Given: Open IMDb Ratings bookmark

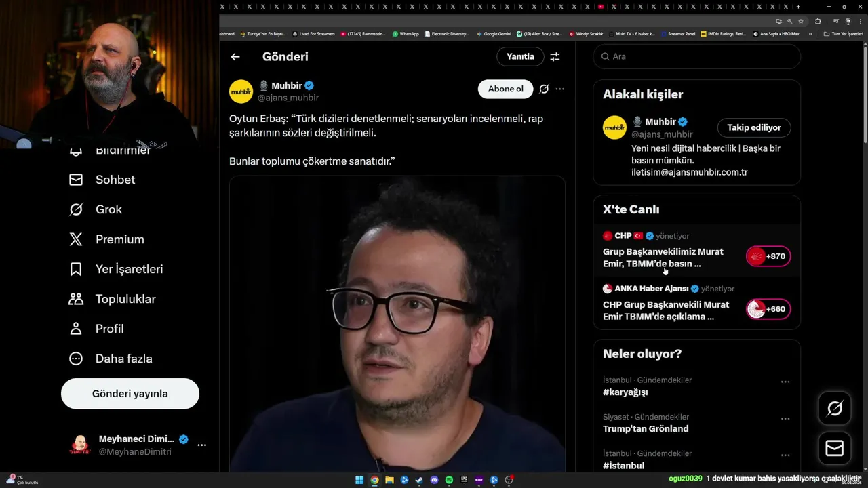Looking at the screenshot, I should (x=724, y=33).
